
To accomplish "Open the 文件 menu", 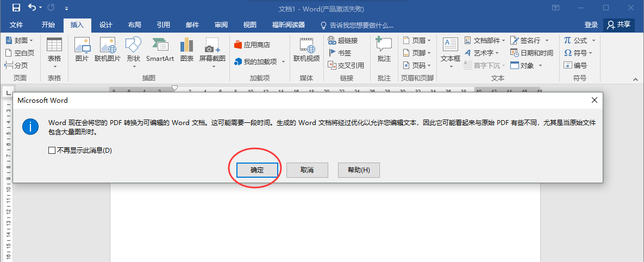I will coord(16,24).
